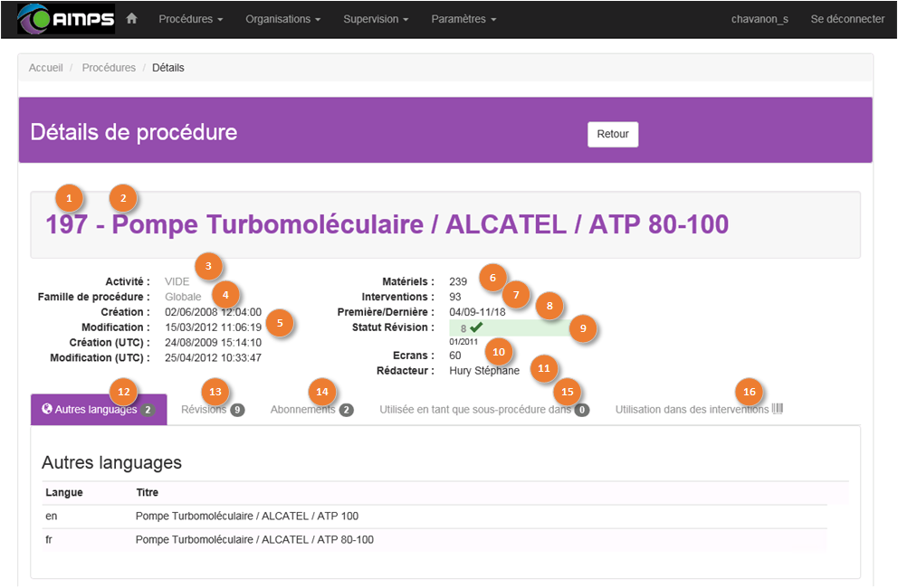The width and height of the screenshot is (898, 588).
Task: Open the Organisations dropdown menu
Action: click(283, 19)
